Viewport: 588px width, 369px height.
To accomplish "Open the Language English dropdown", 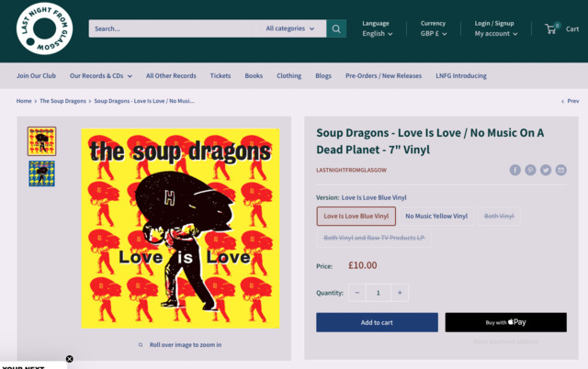I will click(x=377, y=34).
